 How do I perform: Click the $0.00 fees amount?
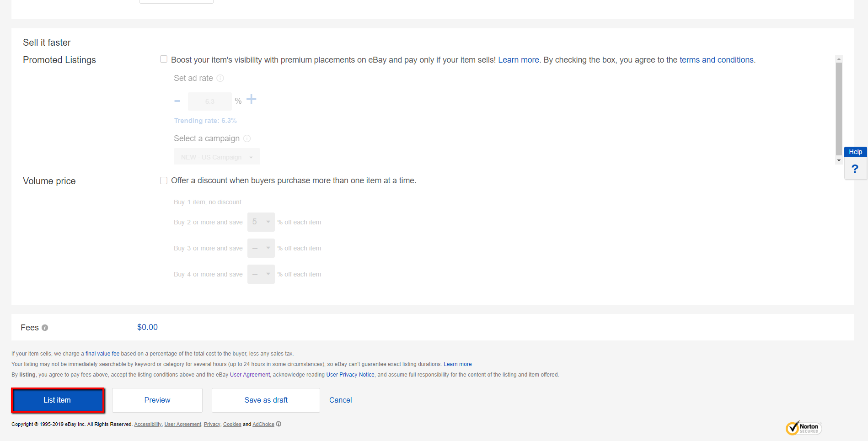tap(147, 327)
